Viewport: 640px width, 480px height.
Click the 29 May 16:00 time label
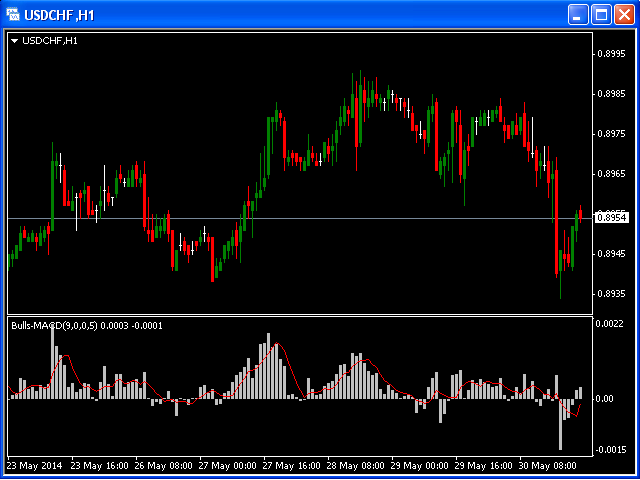click(484, 466)
